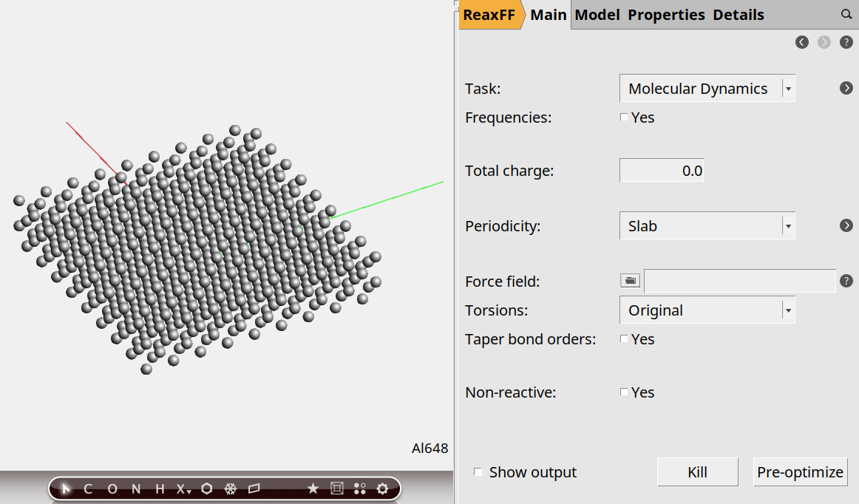Toggle Taper bond orders checkbox

(x=624, y=338)
